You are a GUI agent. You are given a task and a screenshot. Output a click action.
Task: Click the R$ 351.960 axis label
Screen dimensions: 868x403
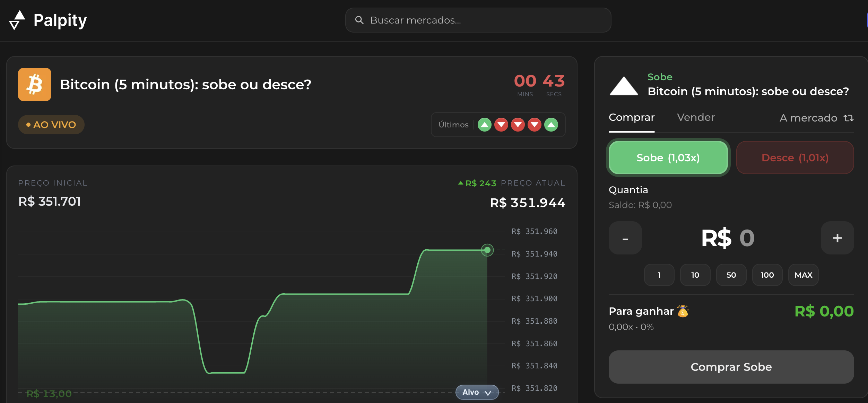point(534,231)
